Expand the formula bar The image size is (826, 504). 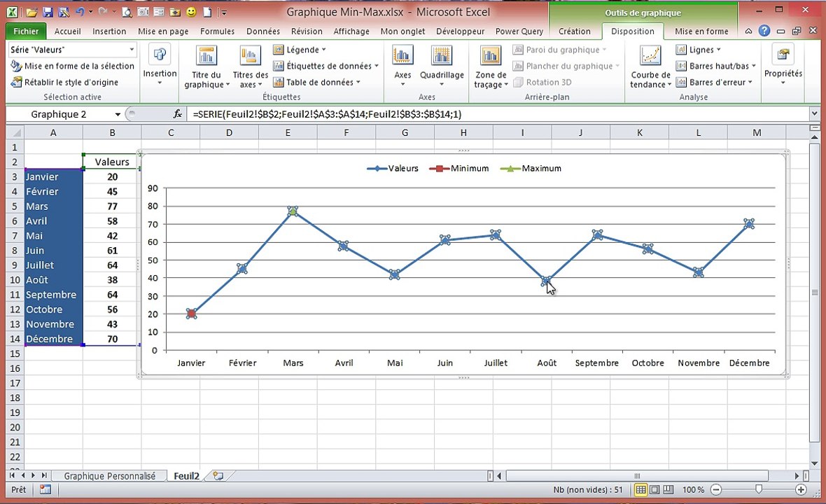click(814, 114)
